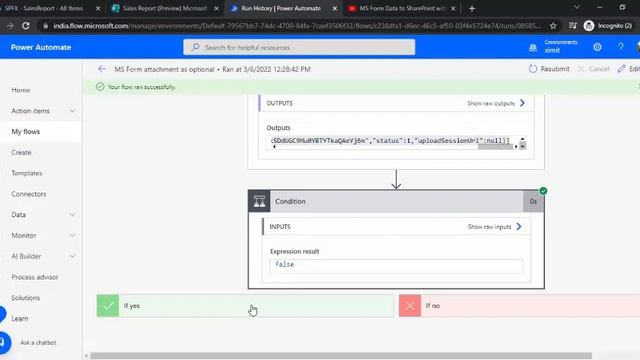Open Show raw inputs chevron
The width and height of the screenshot is (640, 360).
coord(519,227)
